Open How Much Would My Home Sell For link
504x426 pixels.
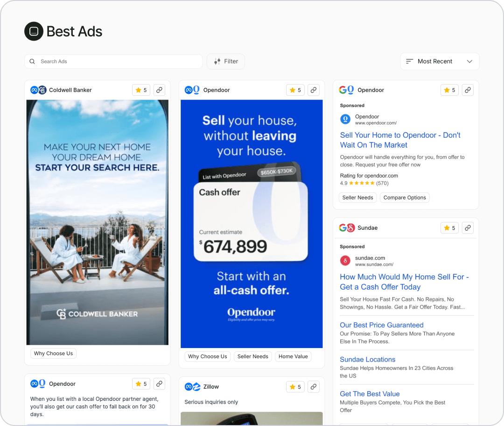pos(404,282)
